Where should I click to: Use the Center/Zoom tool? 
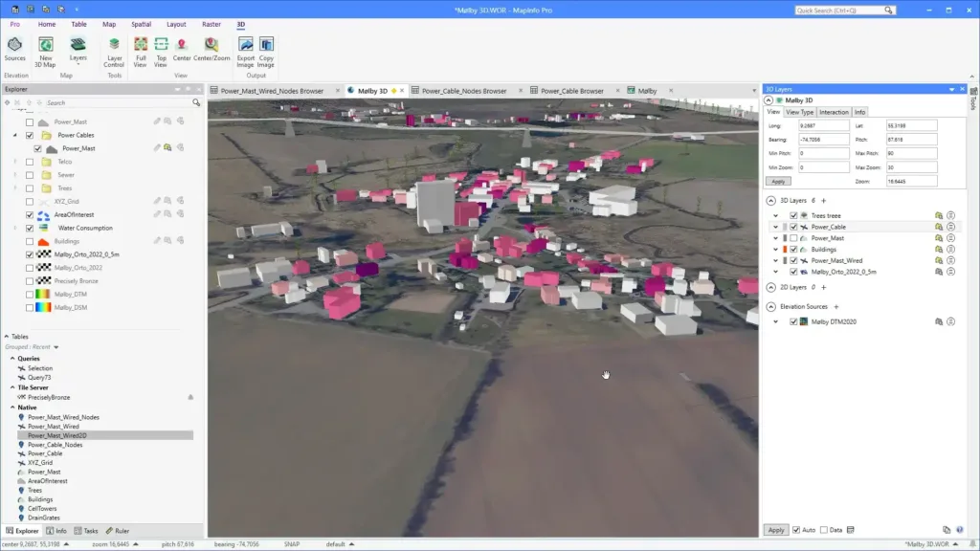click(210, 46)
